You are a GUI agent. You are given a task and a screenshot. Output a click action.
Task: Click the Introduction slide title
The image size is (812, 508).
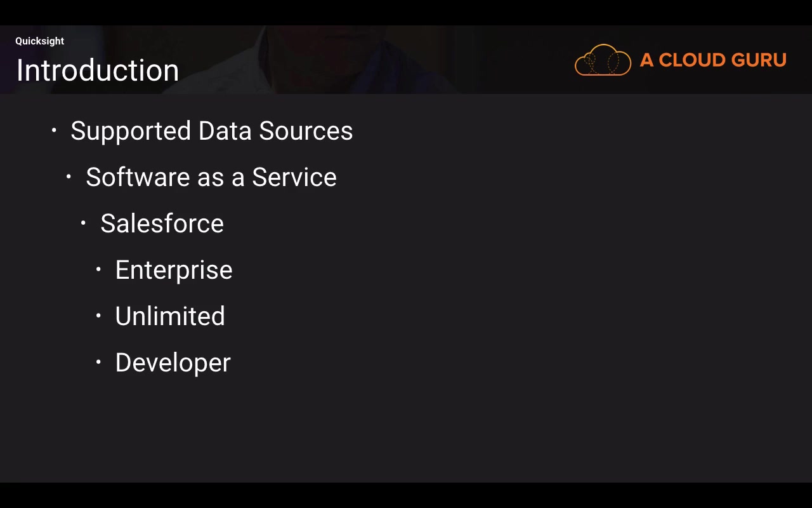pyautogui.click(x=98, y=70)
